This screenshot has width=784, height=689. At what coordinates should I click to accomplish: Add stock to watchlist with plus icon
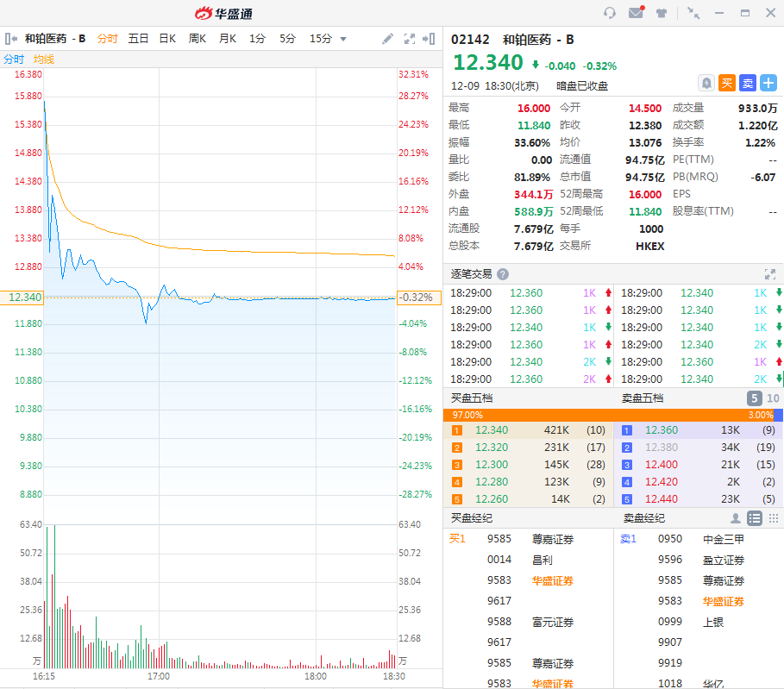click(x=768, y=83)
